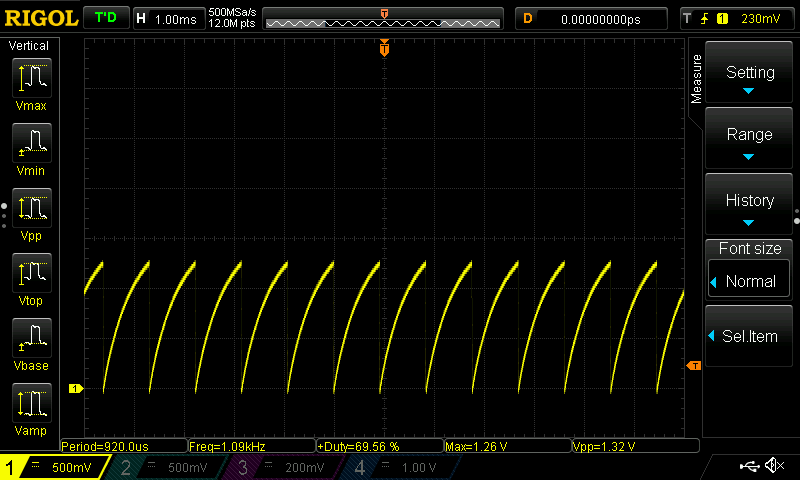Click the waveform memory overview bar
The image size is (800, 480).
point(383,19)
